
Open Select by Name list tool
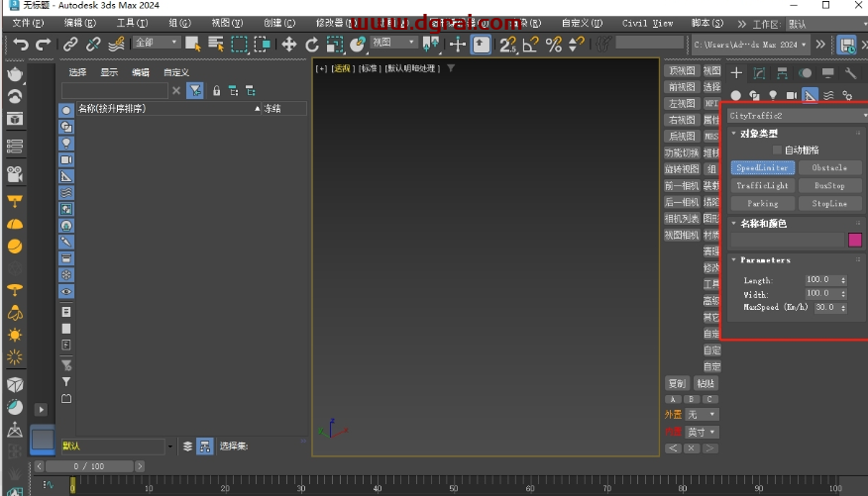point(215,45)
